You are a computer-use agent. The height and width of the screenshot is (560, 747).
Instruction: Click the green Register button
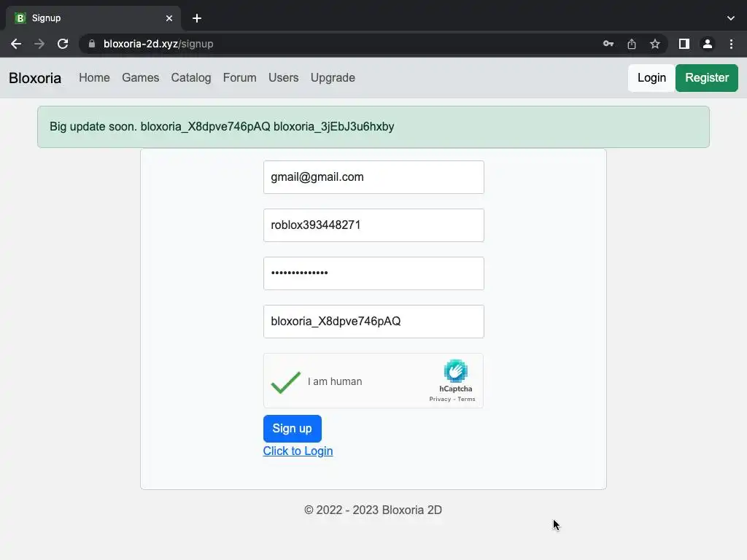707,78
